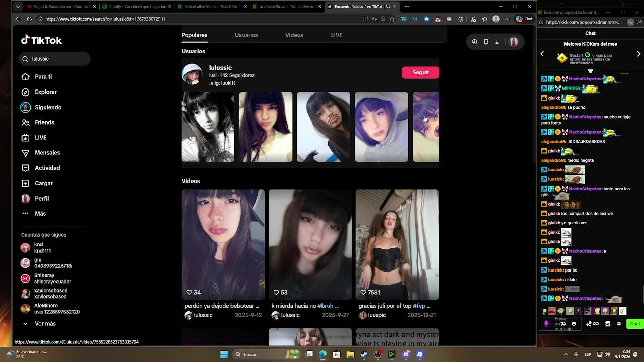Switch to HellenLuiker Videos browser tab
This screenshot has height=362, width=644.
[211, 7]
